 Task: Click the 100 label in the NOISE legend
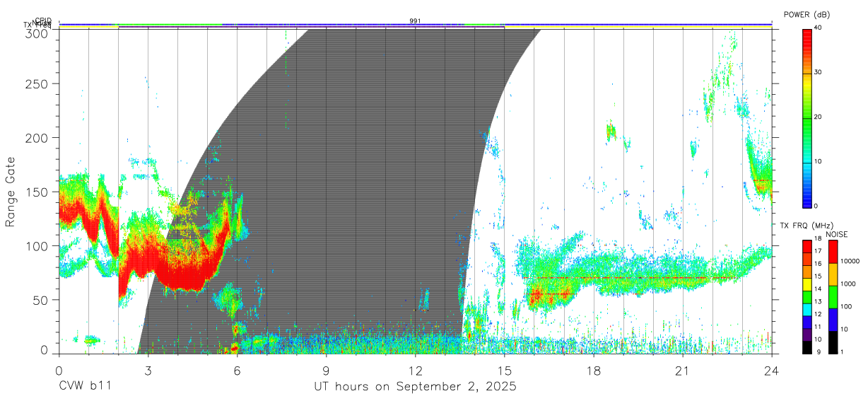pyautogui.click(x=847, y=306)
